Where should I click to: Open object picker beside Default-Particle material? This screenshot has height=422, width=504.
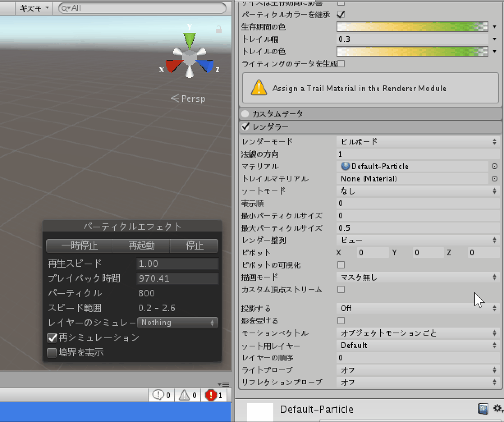[x=495, y=166]
